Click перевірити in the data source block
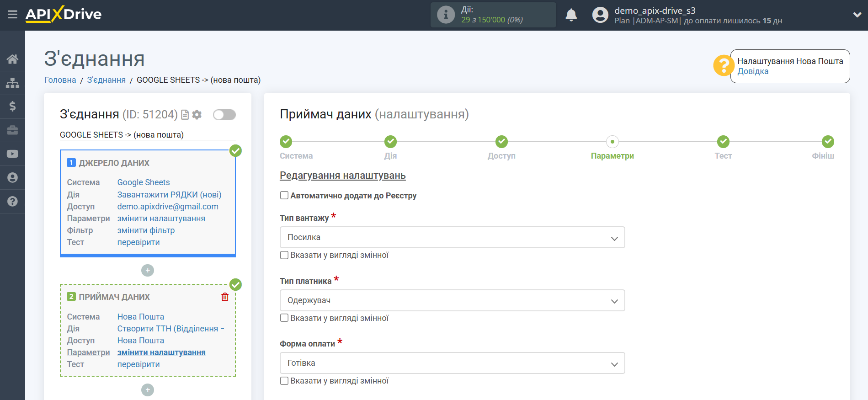 tap(138, 242)
